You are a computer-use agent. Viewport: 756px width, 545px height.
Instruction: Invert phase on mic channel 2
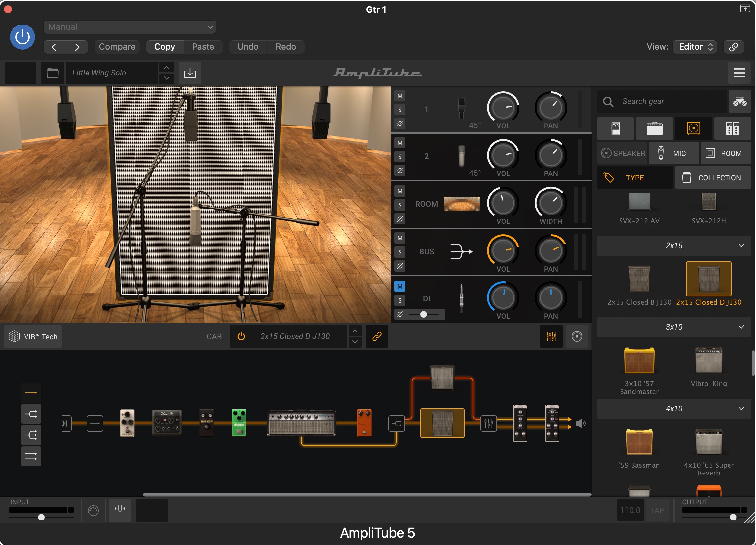pyautogui.click(x=400, y=171)
